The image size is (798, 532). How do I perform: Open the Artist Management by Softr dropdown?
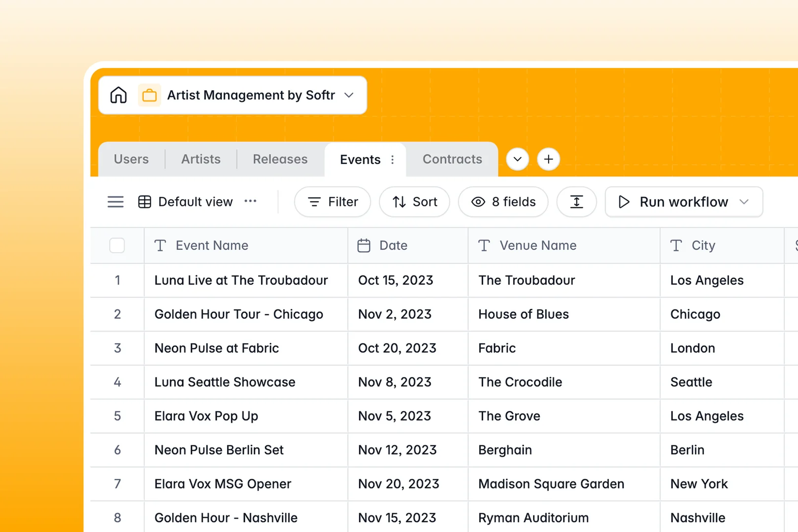[349, 95]
